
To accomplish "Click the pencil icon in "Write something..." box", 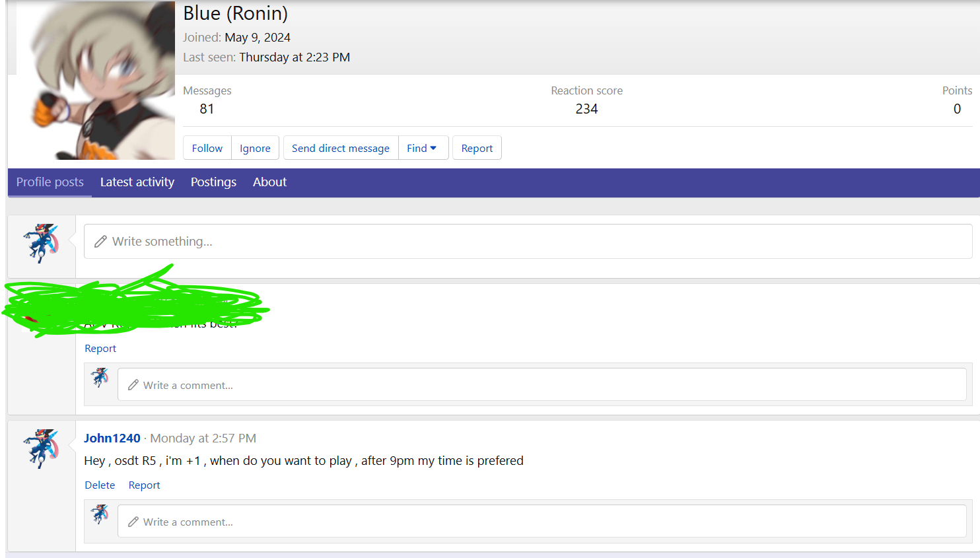I will point(100,242).
